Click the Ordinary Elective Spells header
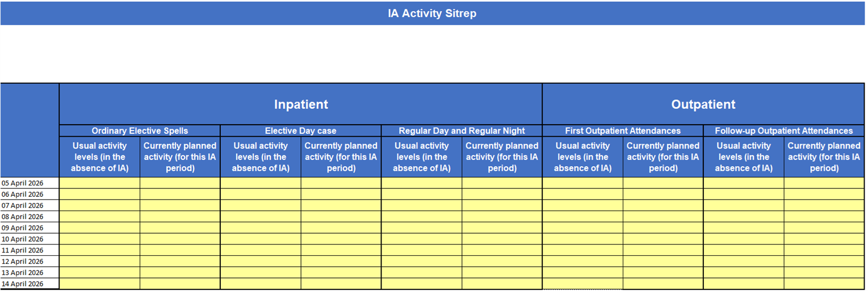This screenshot has width=868, height=291. point(140,131)
